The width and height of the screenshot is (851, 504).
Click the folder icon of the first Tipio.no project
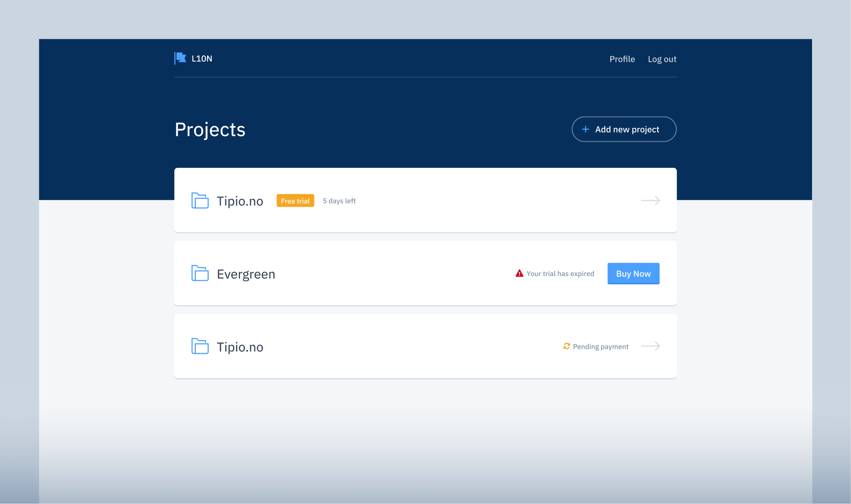pos(200,201)
